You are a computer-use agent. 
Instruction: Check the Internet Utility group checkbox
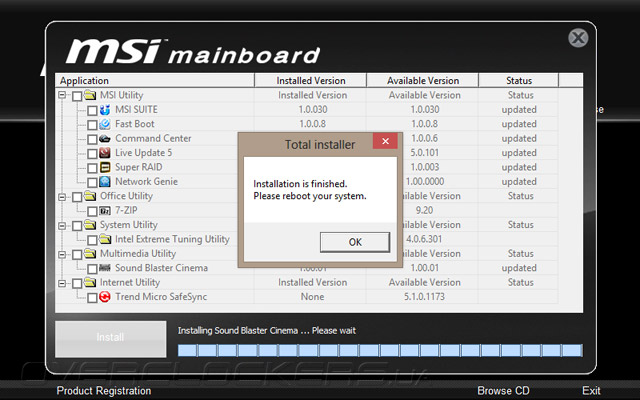77,283
